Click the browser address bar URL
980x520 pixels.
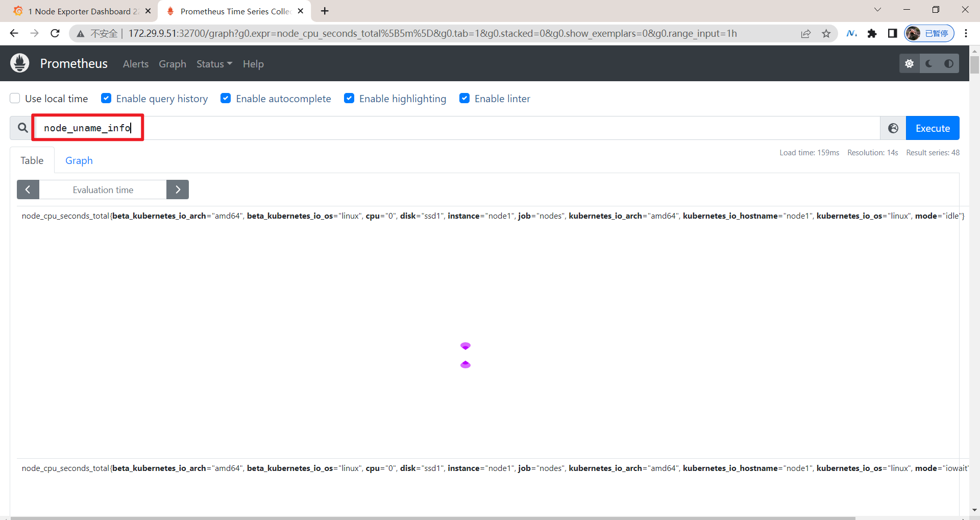pyautogui.click(x=432, y=33)
